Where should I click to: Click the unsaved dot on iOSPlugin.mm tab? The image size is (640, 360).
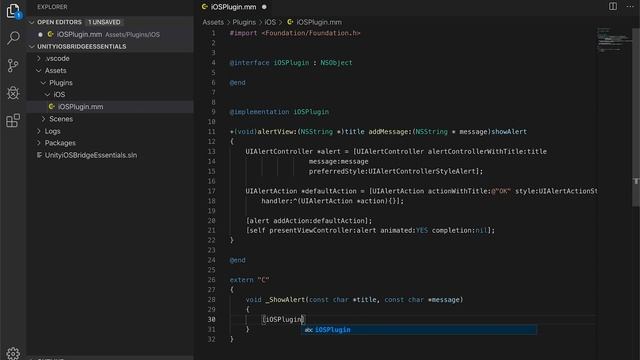pos(264,7)
